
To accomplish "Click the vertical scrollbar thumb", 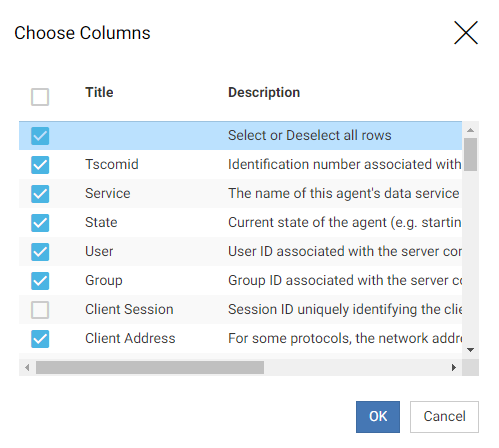I will [470, 154].
